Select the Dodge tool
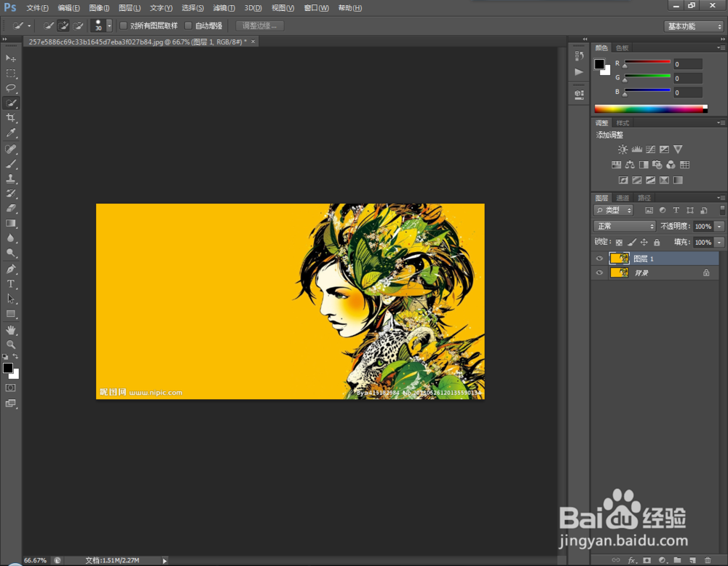This screenshot has height=566, width=728. (11, 253)
